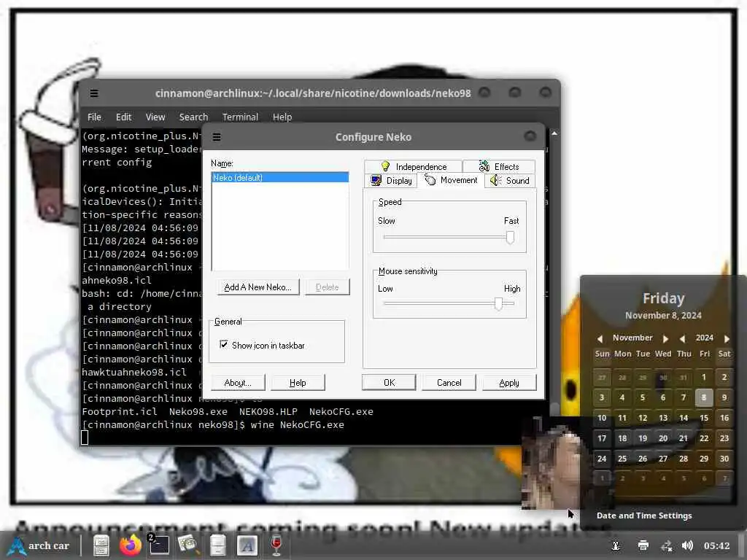The image size is (747, 560).
Task: Open the printer tray icon
Action: 643,545
